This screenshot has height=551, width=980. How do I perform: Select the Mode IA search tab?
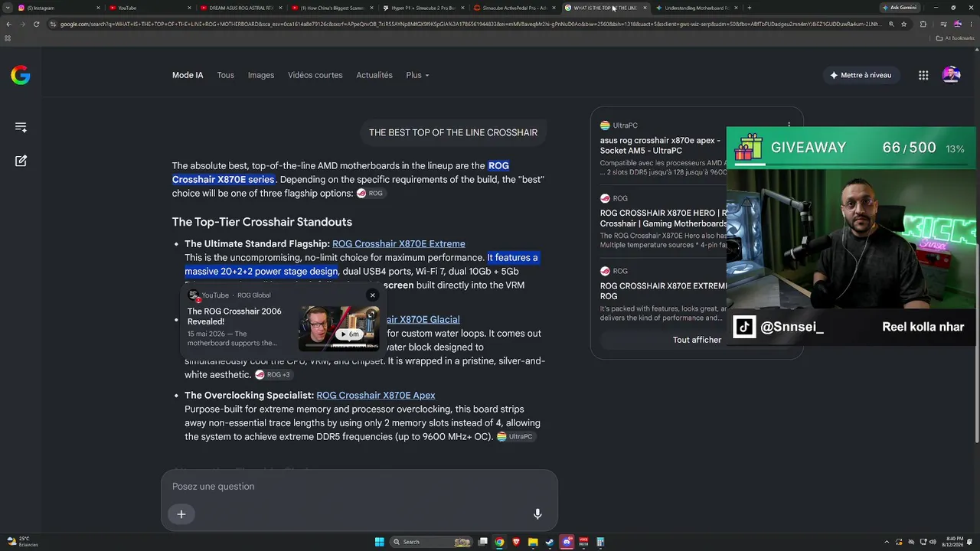point(188,75)
